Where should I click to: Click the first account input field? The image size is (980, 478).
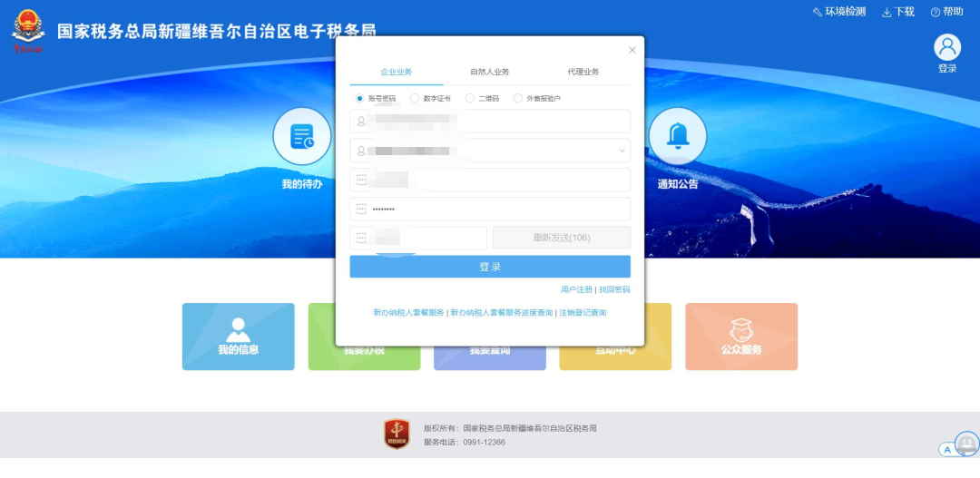pyautogui.click(x=490, y=122)
